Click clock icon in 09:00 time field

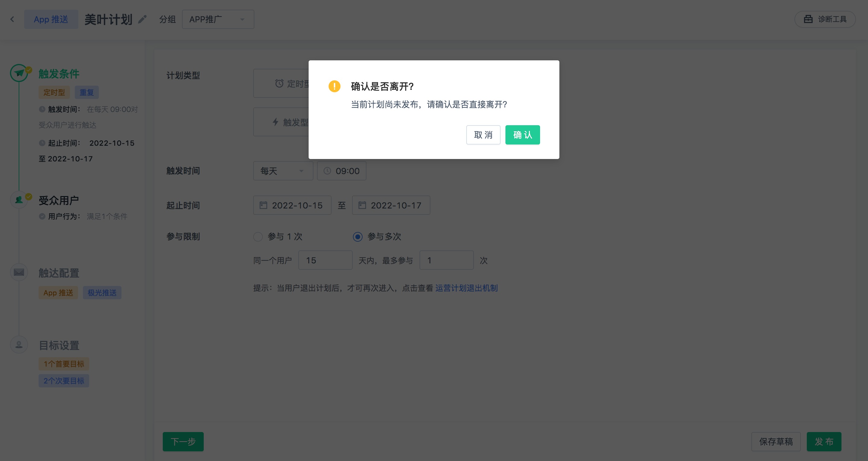(x=327, y=171)
